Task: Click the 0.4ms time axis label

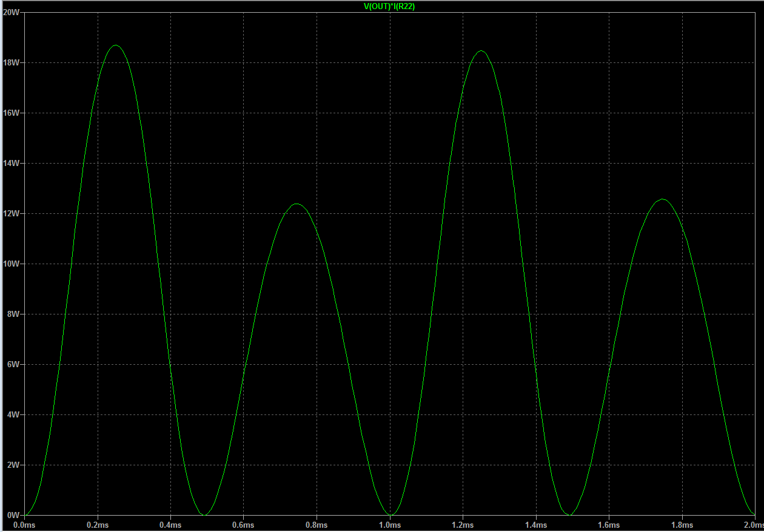Action: click(x=170, y=524)
